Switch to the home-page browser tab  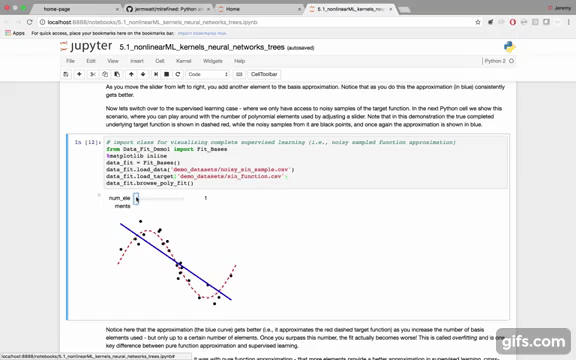pos(75,9)
